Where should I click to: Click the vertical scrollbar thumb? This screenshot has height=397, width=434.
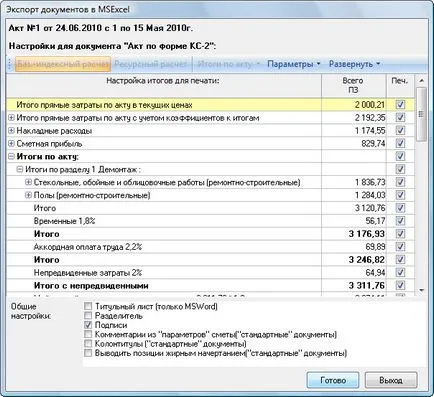(421, 114)
